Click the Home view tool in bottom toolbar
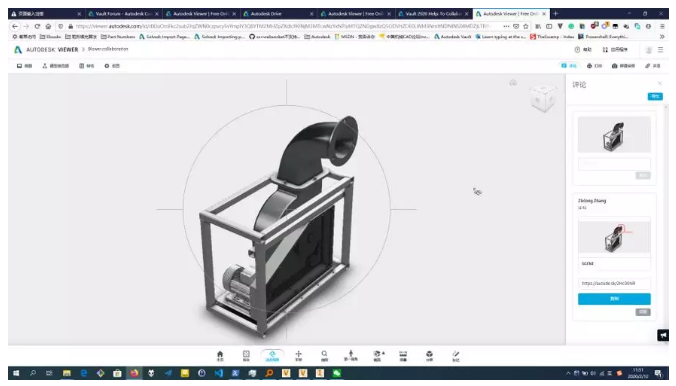The image size is (676, 386). coord(220,356)
